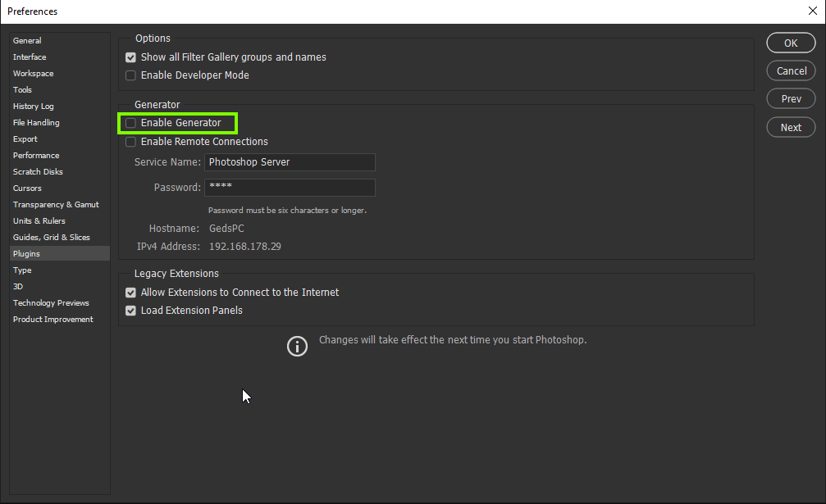The height and width of the screenshot is (504, 826).
Task: Click the Service Name text field
Action: [290, 162]
